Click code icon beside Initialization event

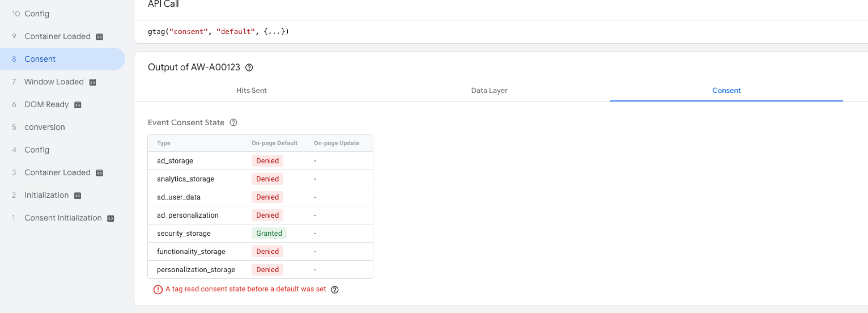pos(78,195)
